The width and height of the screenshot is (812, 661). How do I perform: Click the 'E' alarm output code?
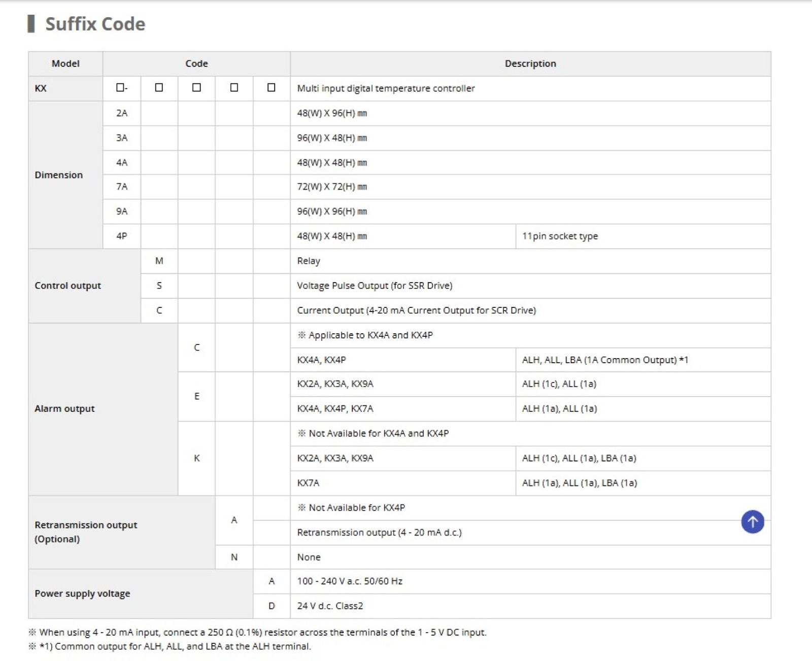click(197, 396)
